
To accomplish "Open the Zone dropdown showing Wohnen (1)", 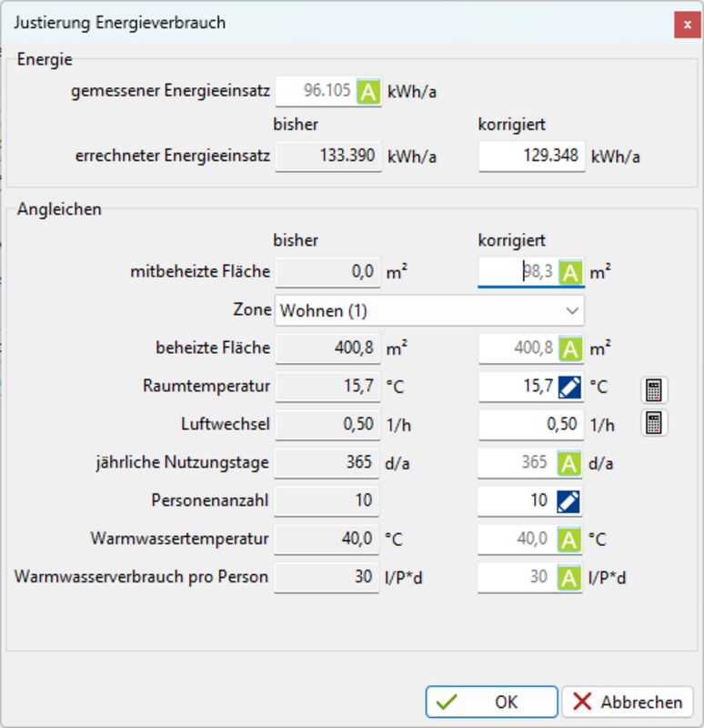I will click(429, 310).
